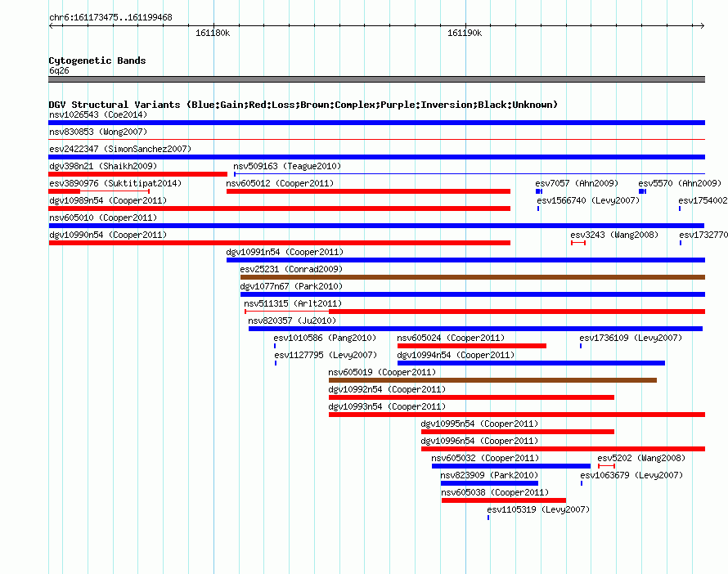Open the DGV Structural Variants track title
This screenshot has height=574, width=728.
(x=303, y=105)
